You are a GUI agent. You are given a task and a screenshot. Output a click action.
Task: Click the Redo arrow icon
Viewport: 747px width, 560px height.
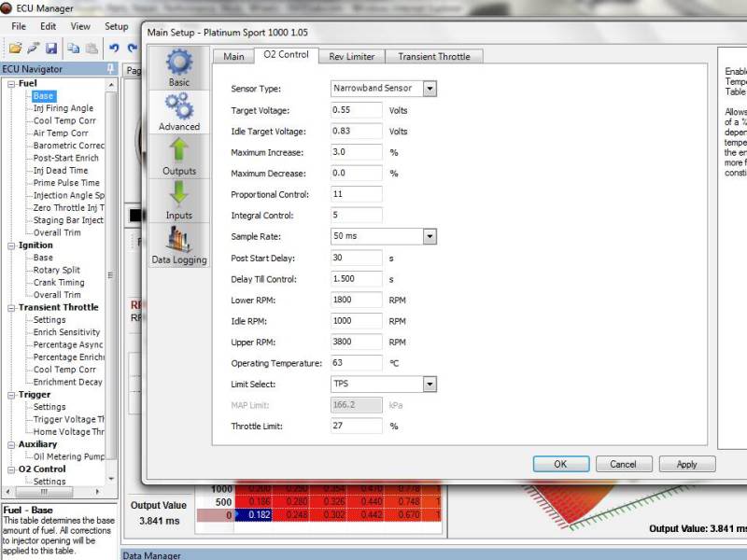click(132, 48)
